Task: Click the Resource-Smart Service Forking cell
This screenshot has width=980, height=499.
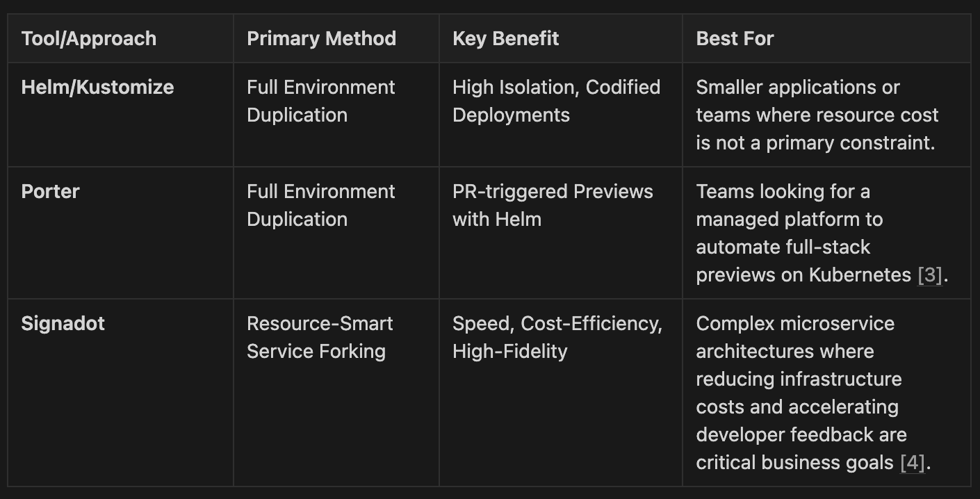Action: [319, 337]
